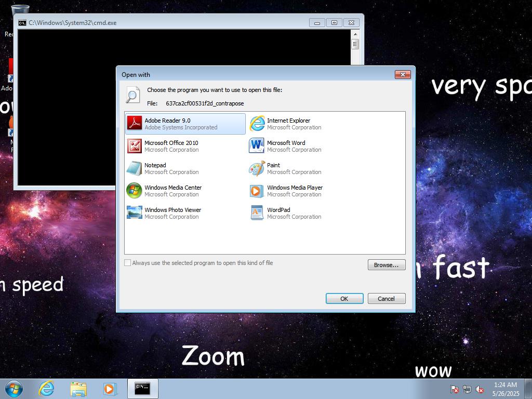Minimize the cmd.exe window

[317, 23]
